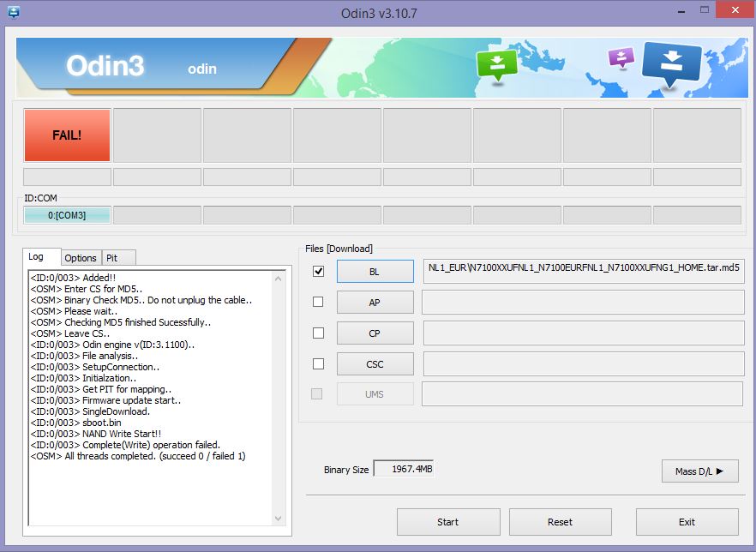The image size is (756, 552).
Task: Browse for an AP file
Action: point(375,303)
